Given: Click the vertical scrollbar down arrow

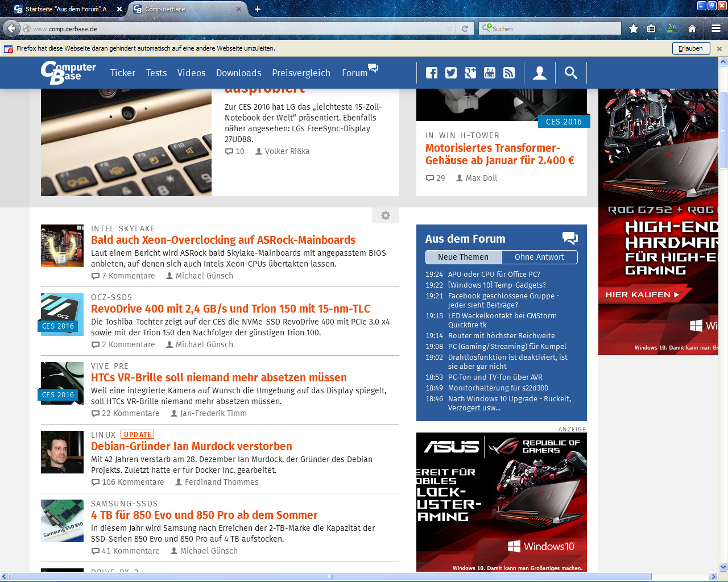Looking at the screenshot, I should coord(723,567).
